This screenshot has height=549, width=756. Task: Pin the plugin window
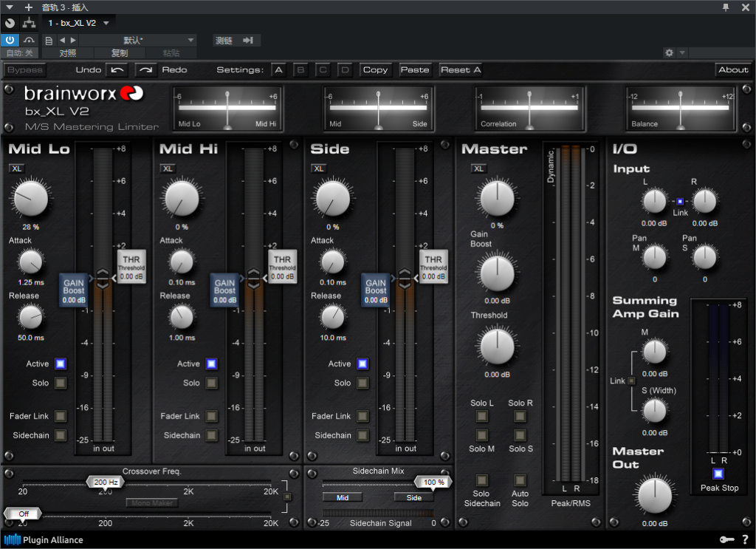tap(726, 7)
